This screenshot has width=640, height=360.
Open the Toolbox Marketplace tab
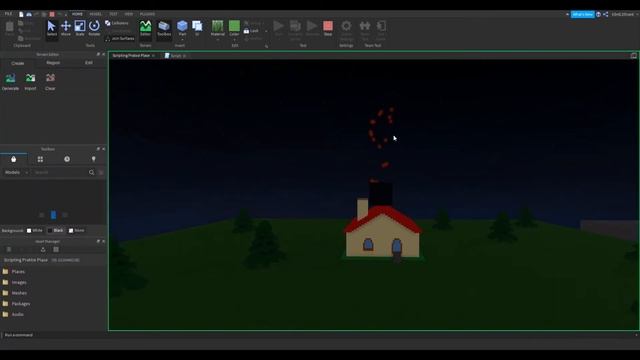pos(13,159)
